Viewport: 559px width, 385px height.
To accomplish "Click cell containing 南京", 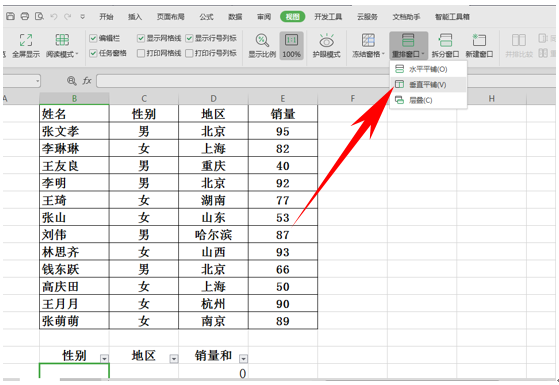I will click(213, 321).
